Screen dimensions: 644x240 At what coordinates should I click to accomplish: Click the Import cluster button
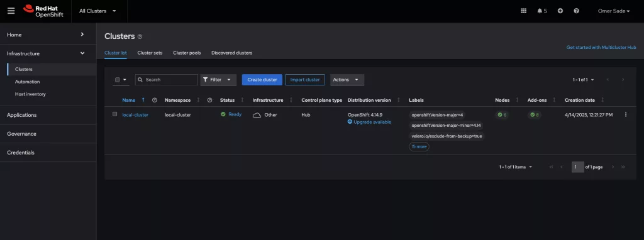305,80
